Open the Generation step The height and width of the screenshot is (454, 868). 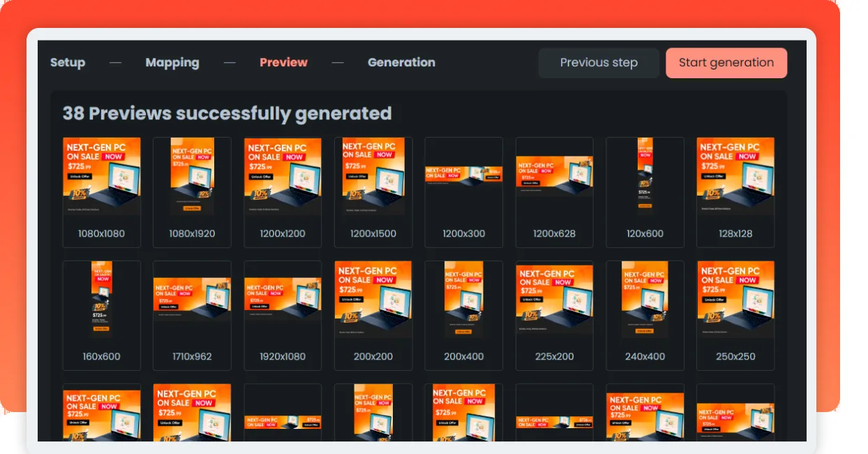tap(401, 62)
